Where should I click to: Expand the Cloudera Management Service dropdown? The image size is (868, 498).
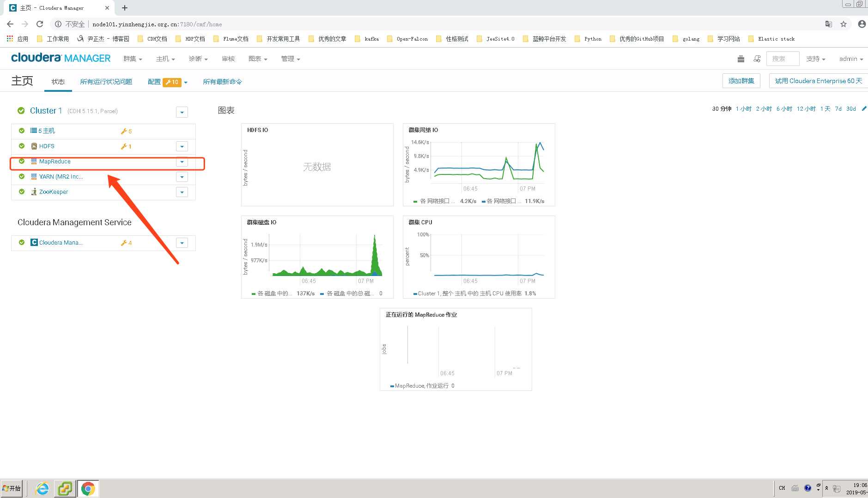(182, 243)
